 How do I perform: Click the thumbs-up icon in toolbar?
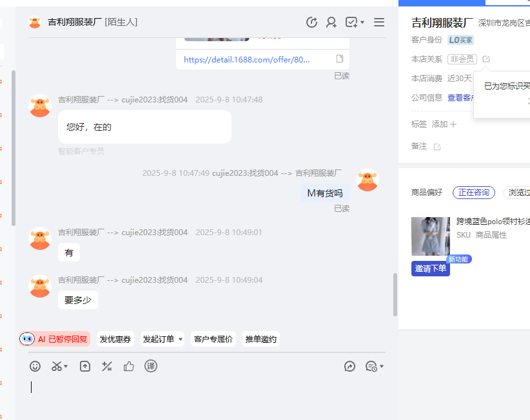(129, 367)
